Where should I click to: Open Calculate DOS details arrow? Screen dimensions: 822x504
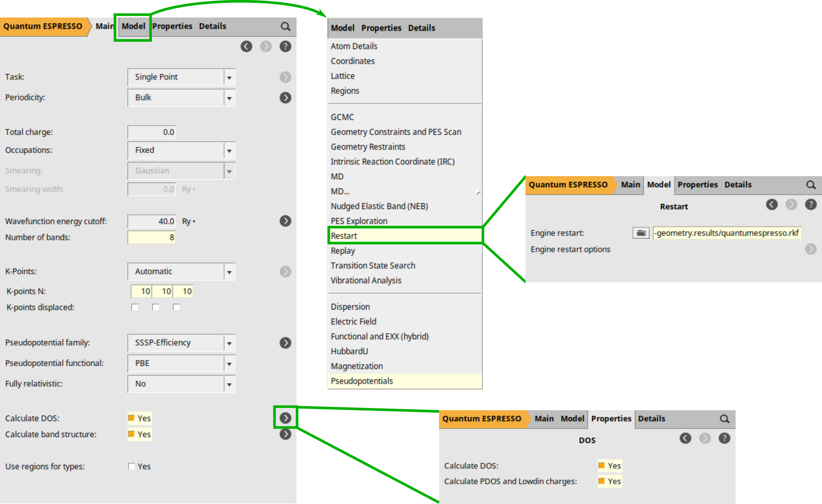[285, 418]
